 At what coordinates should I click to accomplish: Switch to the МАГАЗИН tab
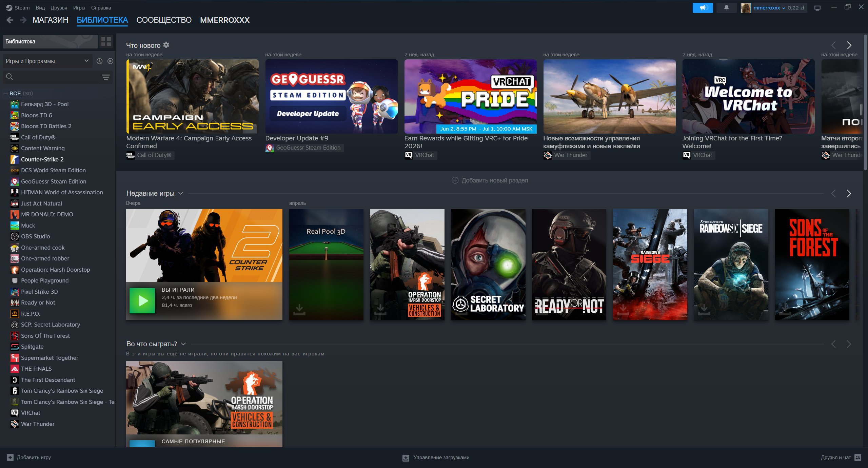(51, 20)
